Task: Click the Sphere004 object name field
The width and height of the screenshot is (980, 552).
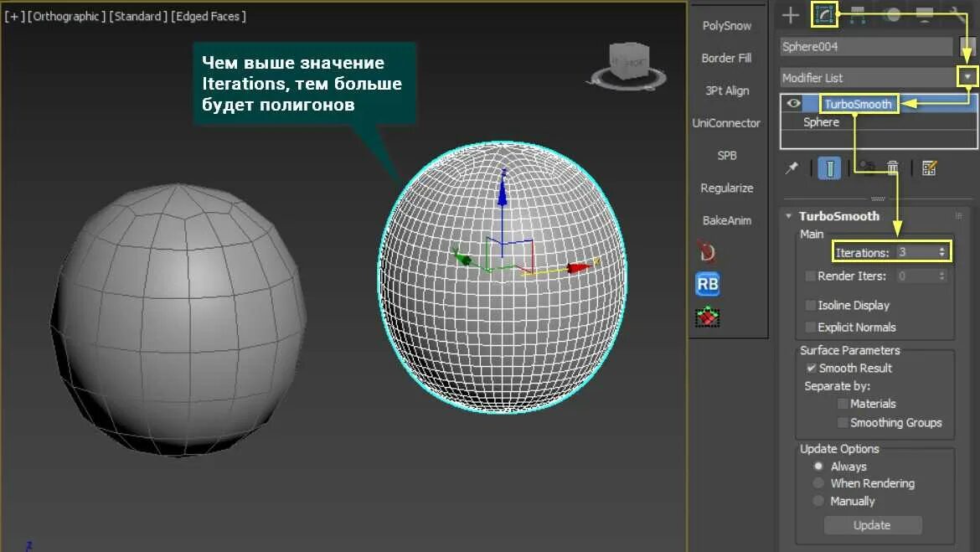Action: coord(866,46)
